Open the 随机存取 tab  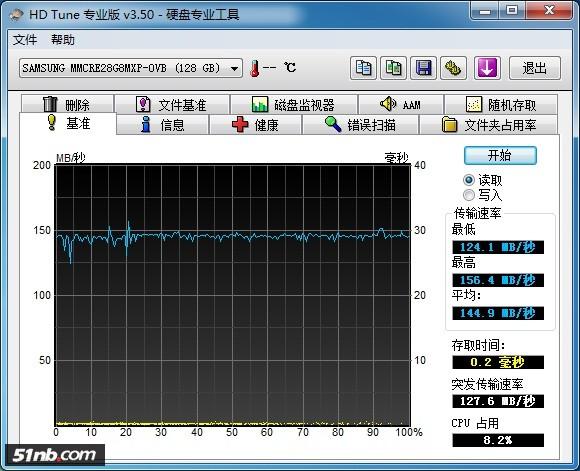pyautogui.click(x=501, y=105)
